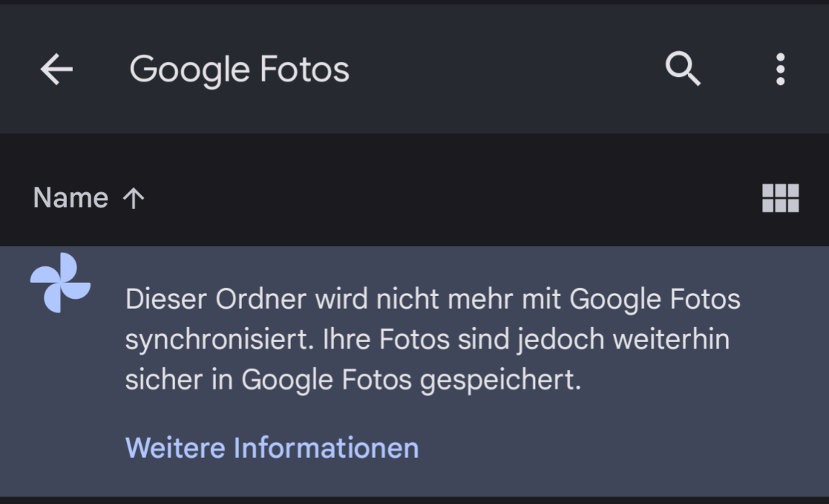
Task: Open the Weitere Informationen link
Action: 272,448
